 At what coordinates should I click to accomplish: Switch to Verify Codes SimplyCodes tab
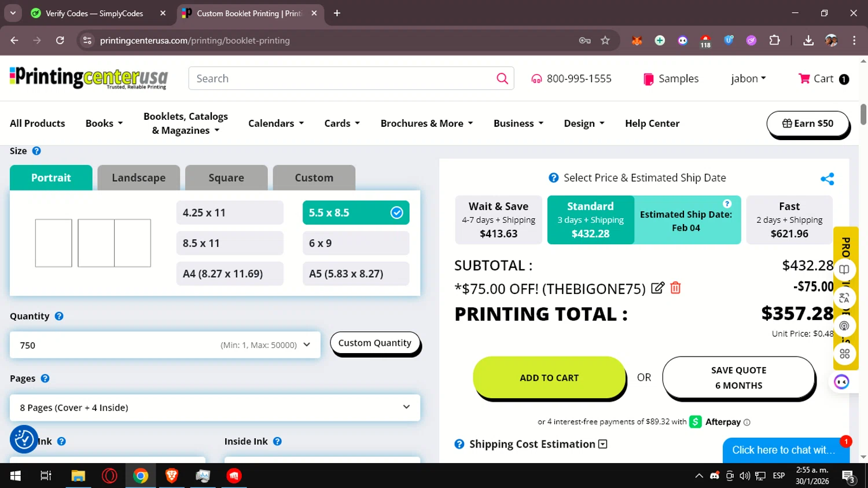click(x=98, y=13)
